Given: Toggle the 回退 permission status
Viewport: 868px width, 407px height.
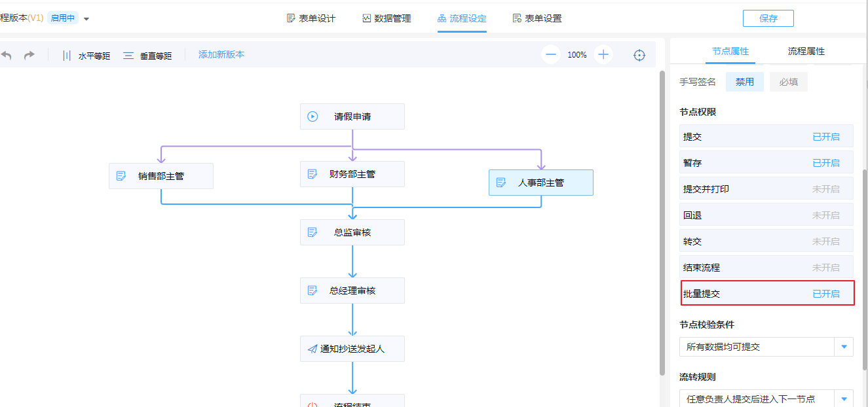Looking at the screenshot, I should pos(825,215).
